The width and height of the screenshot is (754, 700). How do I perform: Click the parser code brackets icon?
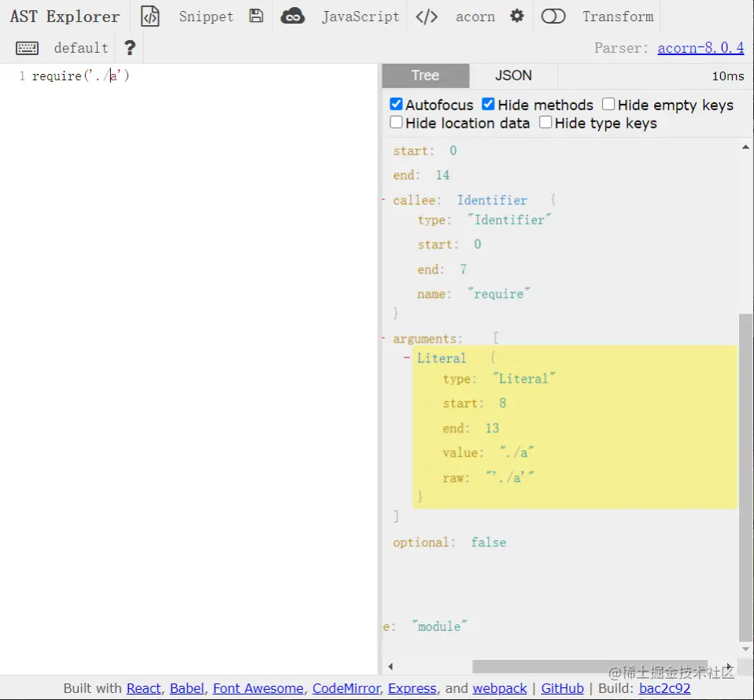click(x=427, y=17)
